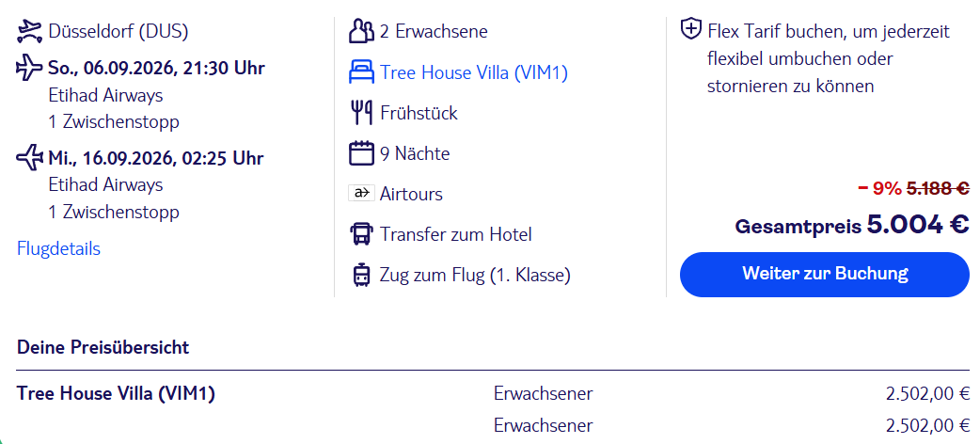This screenshot has width=980, height=444.
Task: Click the train rail-and-fly icon
Action: tap(361, 276)
